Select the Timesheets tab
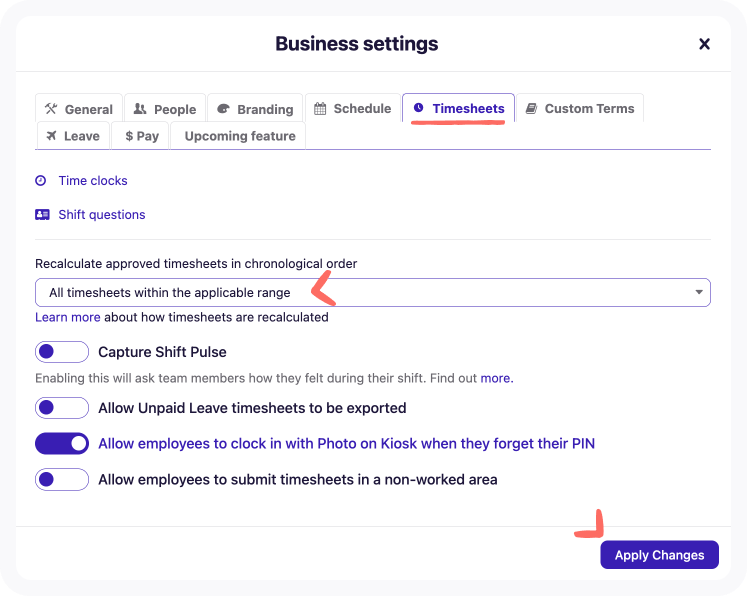The image size is (747, 596). point(458,108)
